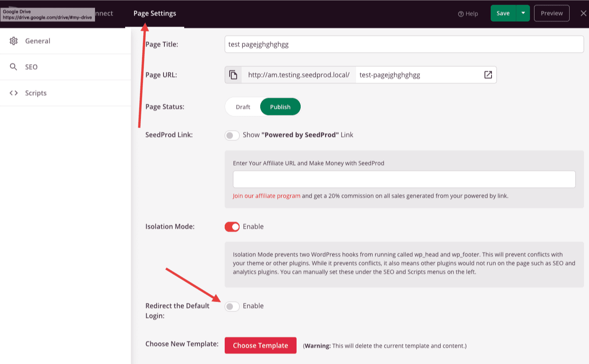Click the green Save button

(503, 13)
